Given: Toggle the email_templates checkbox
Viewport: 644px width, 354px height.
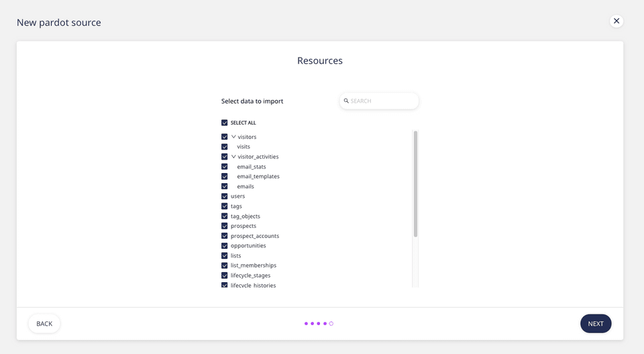Looking at the screenshot, I should click(x=225, y=176).
